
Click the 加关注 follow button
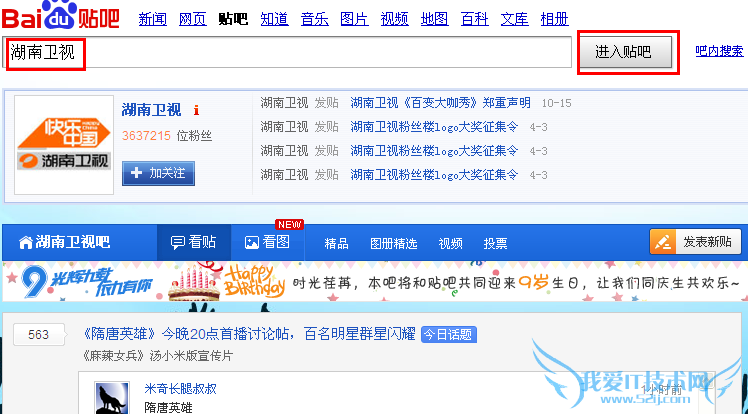click(158, 173)
